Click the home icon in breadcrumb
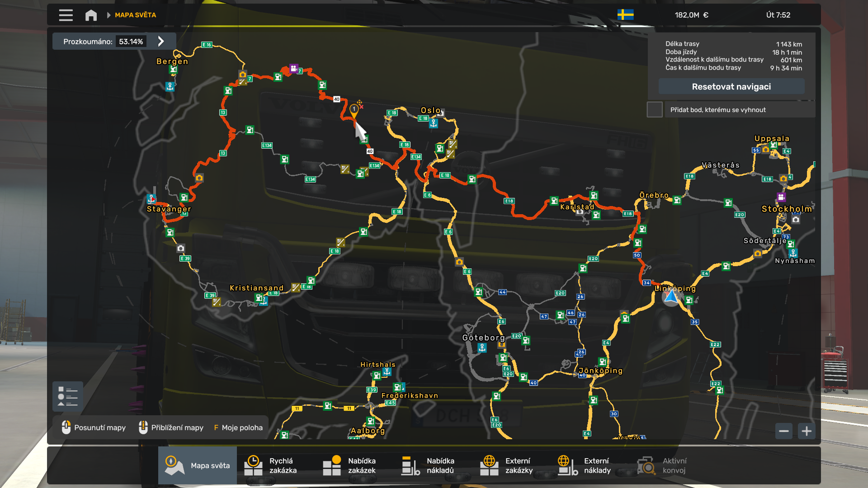Viewport: 868px width, 488px height. point(91,15)
